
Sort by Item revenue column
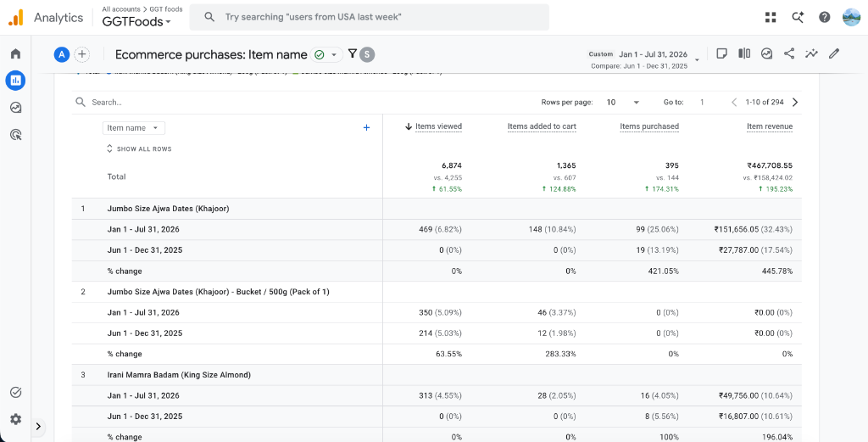coord(770,127)
